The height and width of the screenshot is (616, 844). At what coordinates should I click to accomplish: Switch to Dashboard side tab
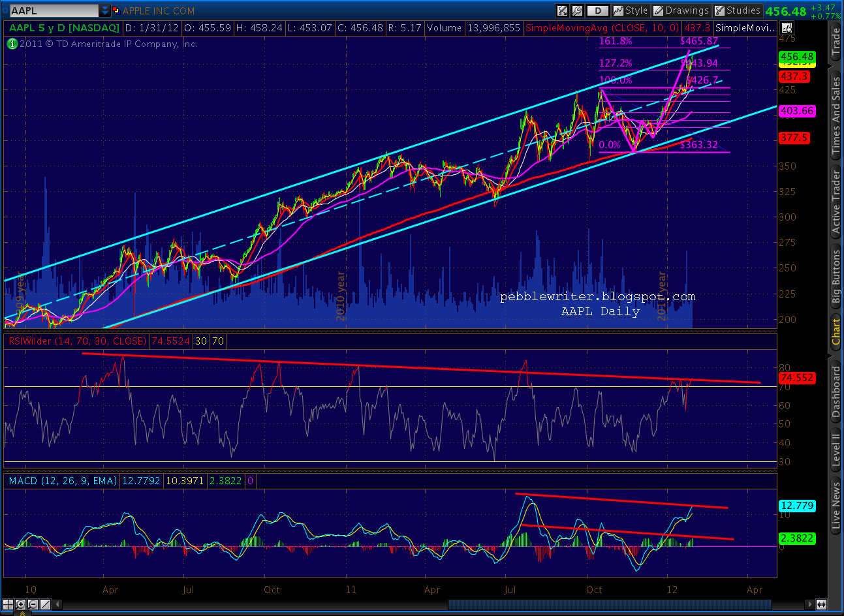click(x=836, y=392)
